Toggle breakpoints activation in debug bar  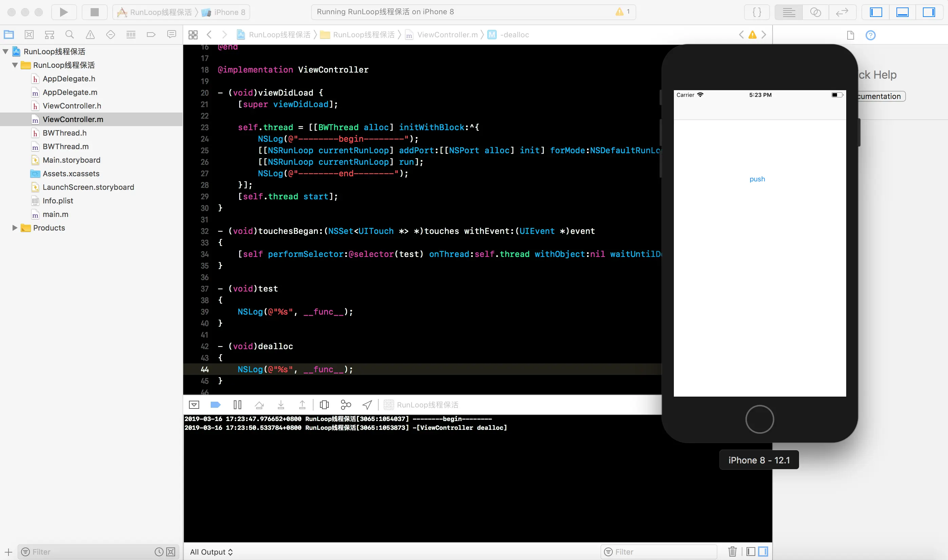click(215, 405)
